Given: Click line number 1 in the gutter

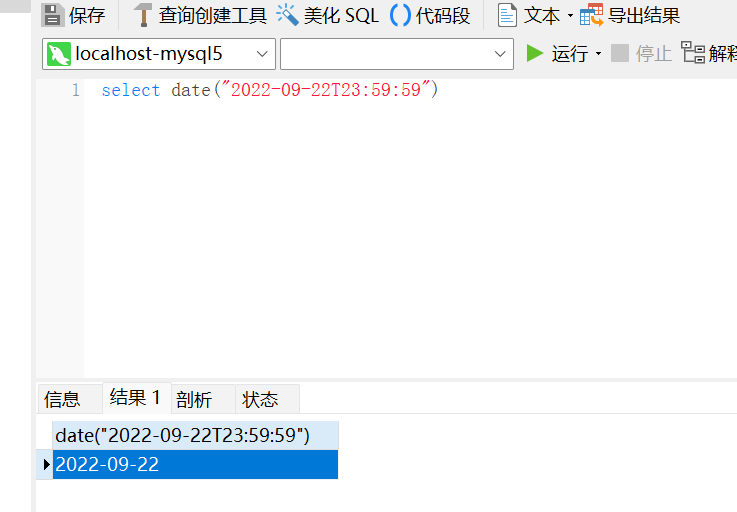Looking at the screenshot, I should [76, 90].
